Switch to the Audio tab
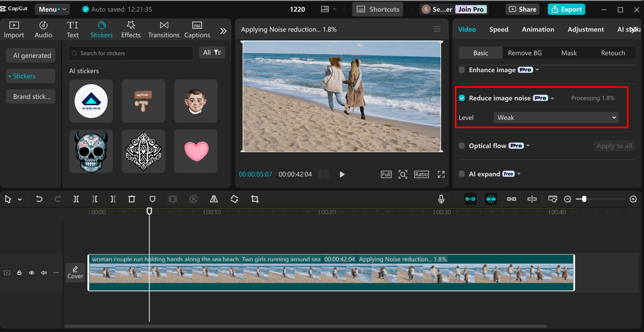The width and height of the screenshot is (644, 332). (x=43, y=30)
